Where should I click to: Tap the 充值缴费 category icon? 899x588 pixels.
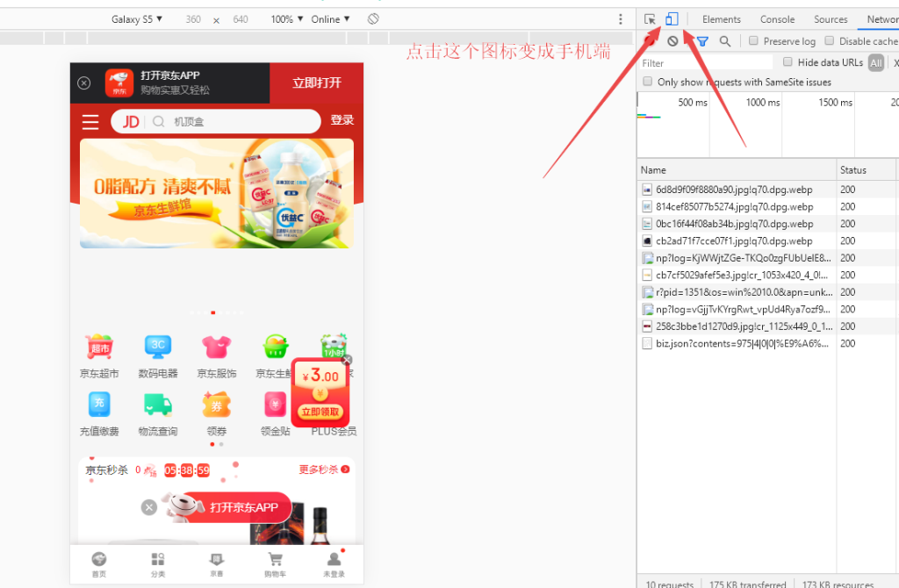(99, 404)
